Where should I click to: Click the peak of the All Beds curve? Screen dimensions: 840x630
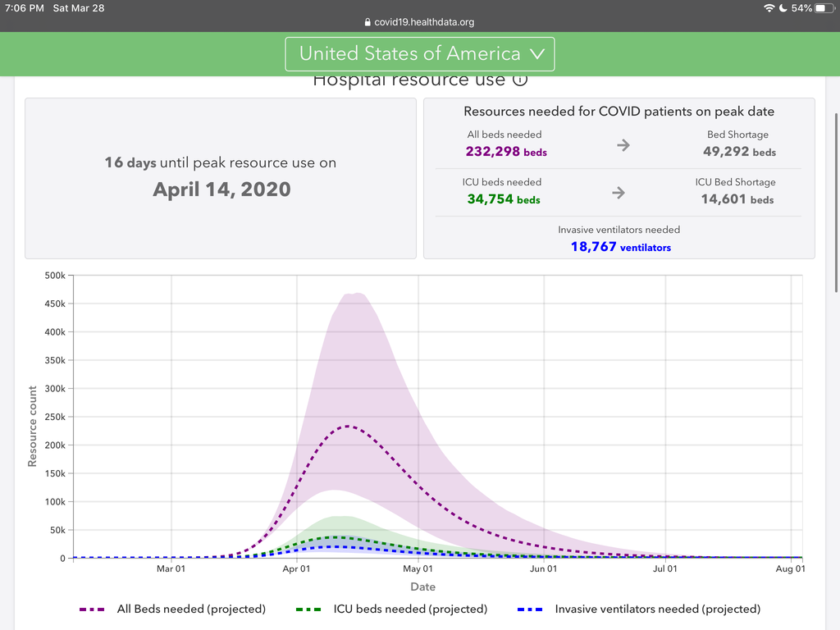[349, 426]
